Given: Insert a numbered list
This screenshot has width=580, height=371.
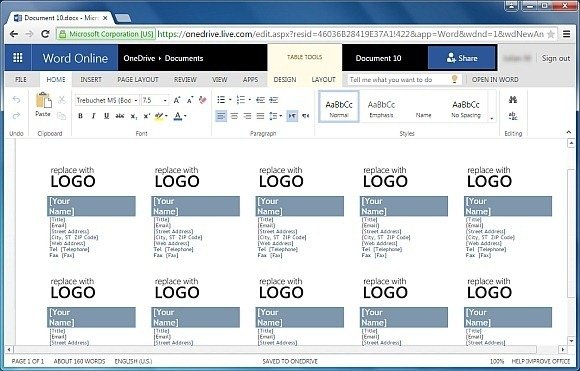Looking at the screenshot, I should tap(241, 100).
